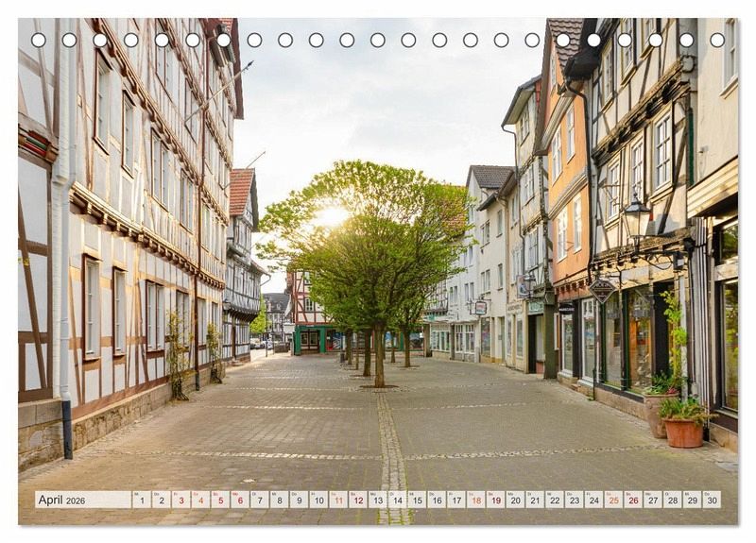756x543 pixels.
Task: Click the red day 19 cell
Action: (495, 500)
